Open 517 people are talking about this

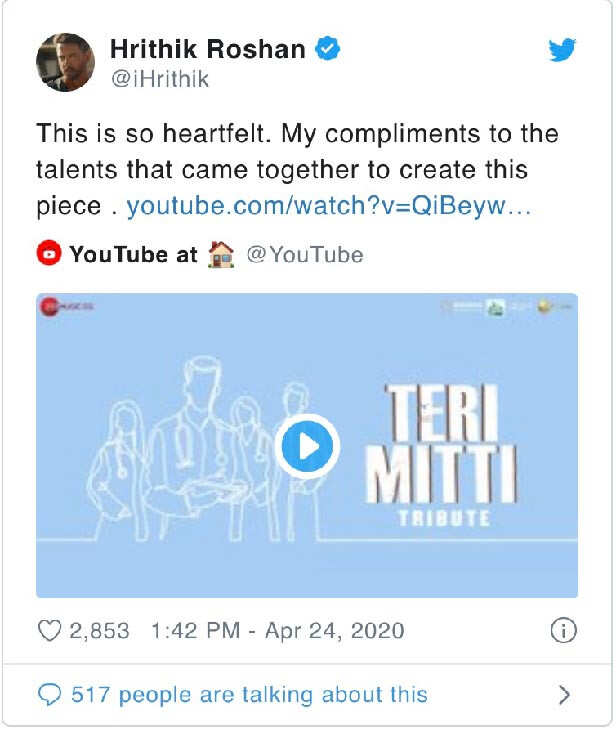249,694
